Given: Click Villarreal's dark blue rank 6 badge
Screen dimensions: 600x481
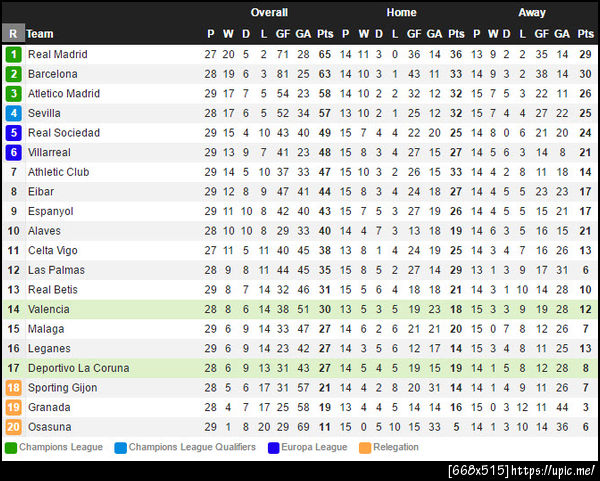Looking at the screenshot, I should click(x=13, y=152).
